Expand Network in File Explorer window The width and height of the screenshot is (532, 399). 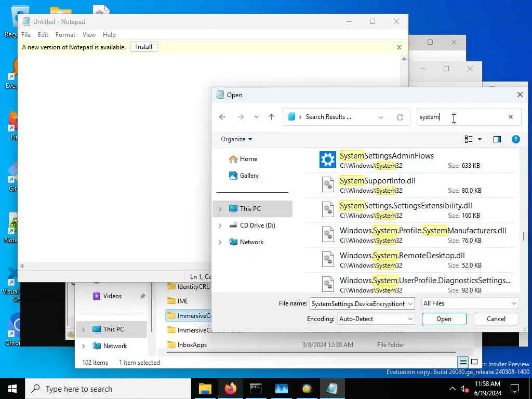point(84,346)
